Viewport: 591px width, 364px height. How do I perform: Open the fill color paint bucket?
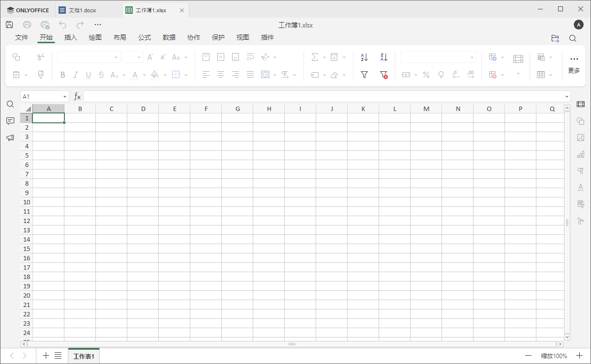pyautogui.click(x=155, y=75)
